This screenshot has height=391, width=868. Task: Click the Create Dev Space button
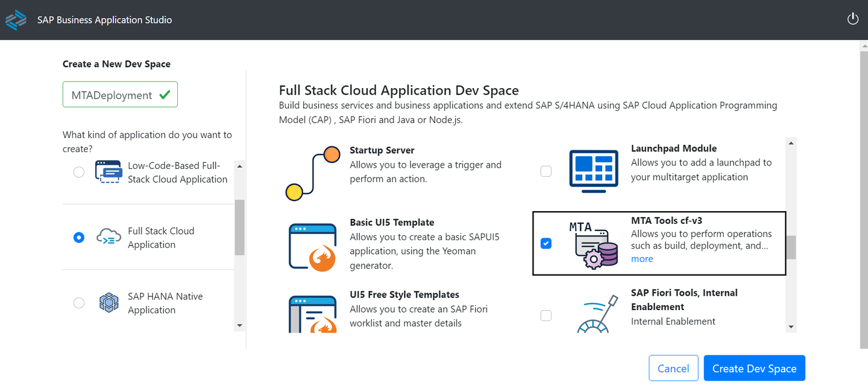point(754,368)
